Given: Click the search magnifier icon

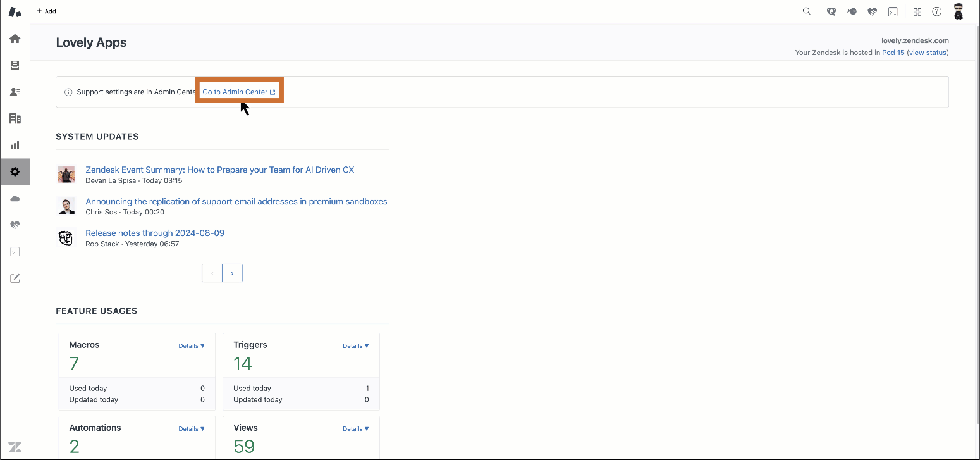Looking at the screenshot, I should pyautogui.click(x=807, y=11).
